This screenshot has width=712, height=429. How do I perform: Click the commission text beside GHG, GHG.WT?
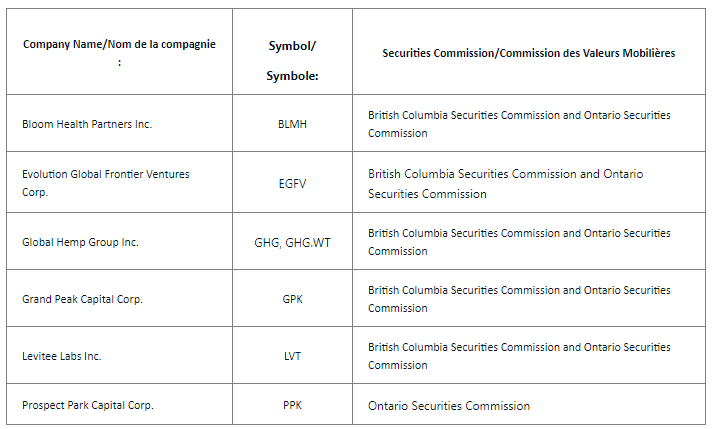click(519, 242)
